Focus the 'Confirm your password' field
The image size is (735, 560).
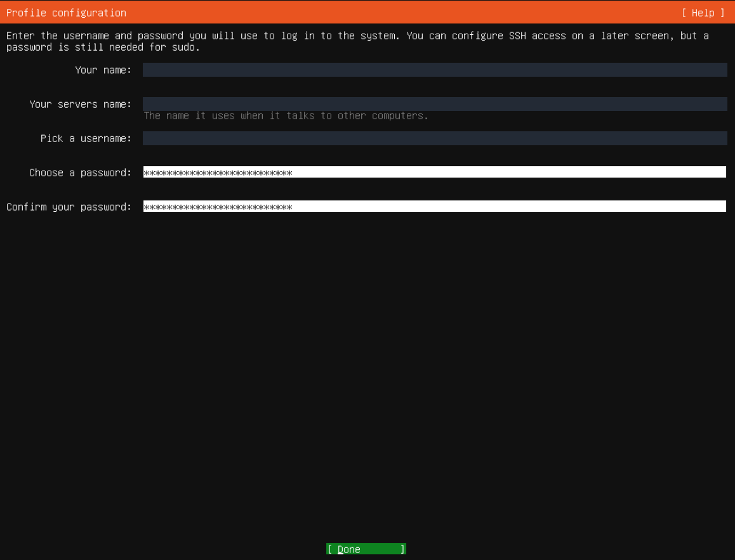tap(435, 207)
